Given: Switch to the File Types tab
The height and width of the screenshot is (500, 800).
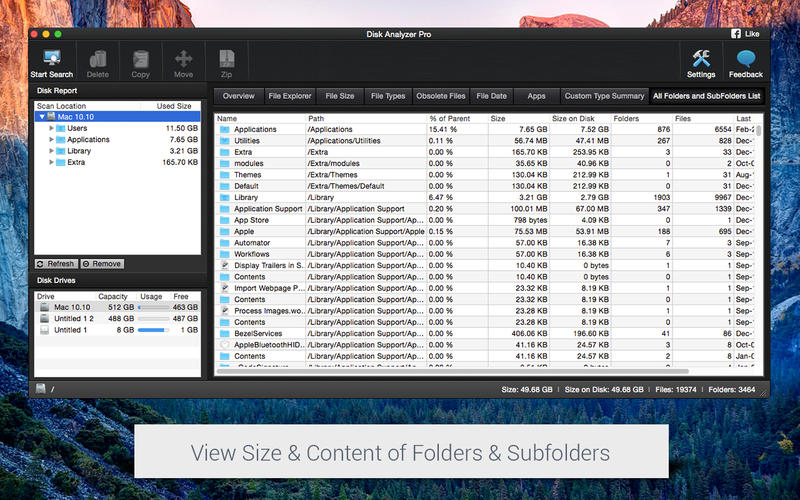Looking at the screenshot, I should click(388, 96).
